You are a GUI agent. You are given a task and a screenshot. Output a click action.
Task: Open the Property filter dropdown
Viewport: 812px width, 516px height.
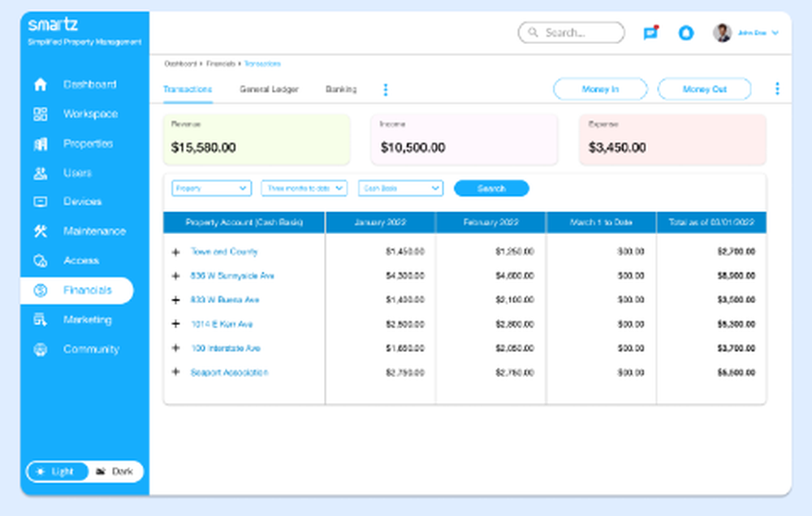(211, 188)
